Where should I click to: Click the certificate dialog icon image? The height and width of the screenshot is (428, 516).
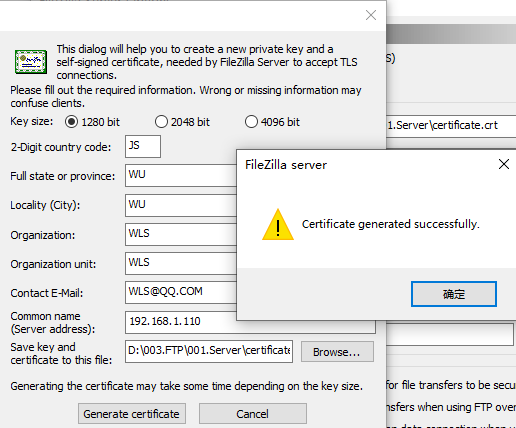tap(31, 62)
